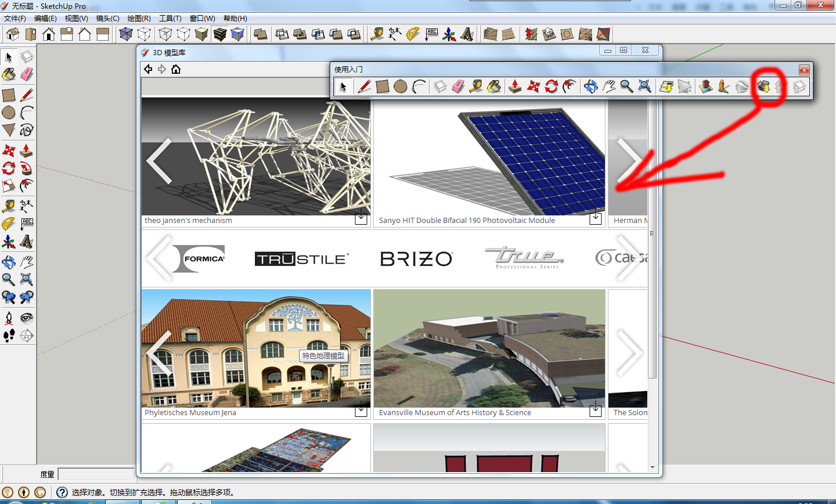Choose the Protractor tool in left toolbar
Viewport: 836px width, 504px height.
[9, 224]
